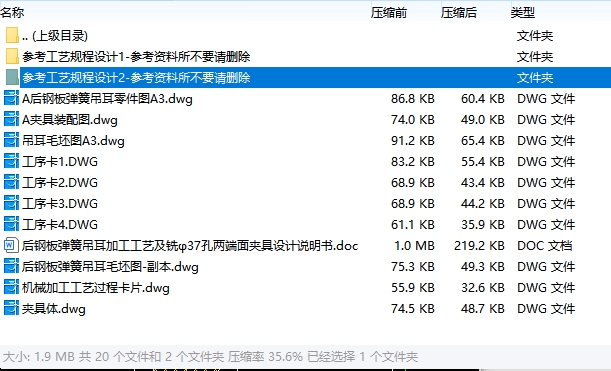Click DWG icon of 机械加工工艺过程卡片.dwg
Image resolution: width=611 pixels, height=371 pixels.
pyautogui.click(x=11, y=288)
